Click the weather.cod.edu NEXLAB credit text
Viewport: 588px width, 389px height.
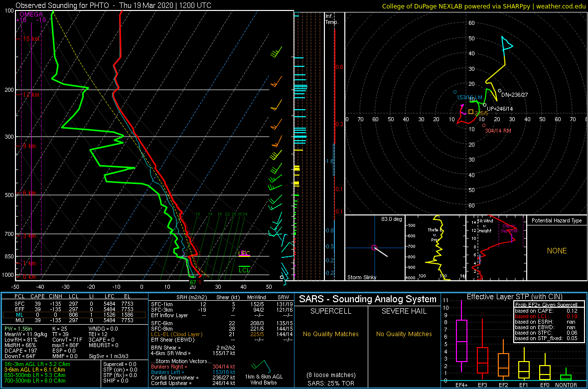(483, 6)
